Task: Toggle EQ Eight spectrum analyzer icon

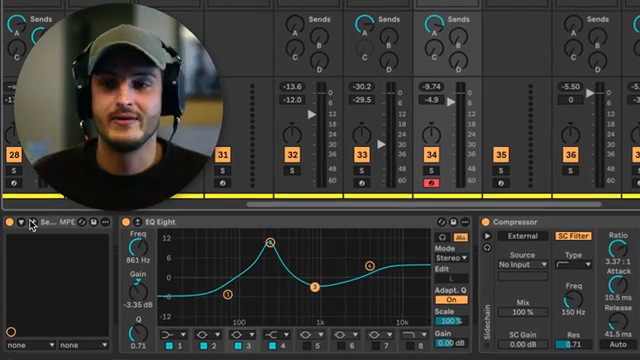Action: point(461,237)
